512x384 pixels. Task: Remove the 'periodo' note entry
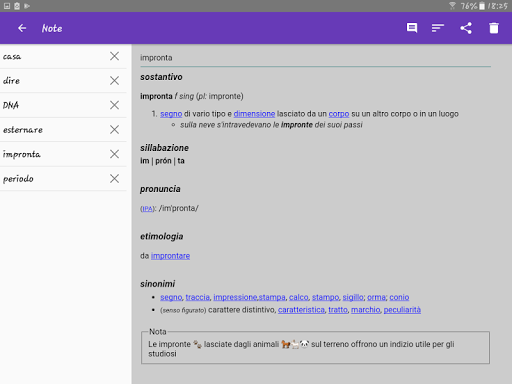click(114, 179)
